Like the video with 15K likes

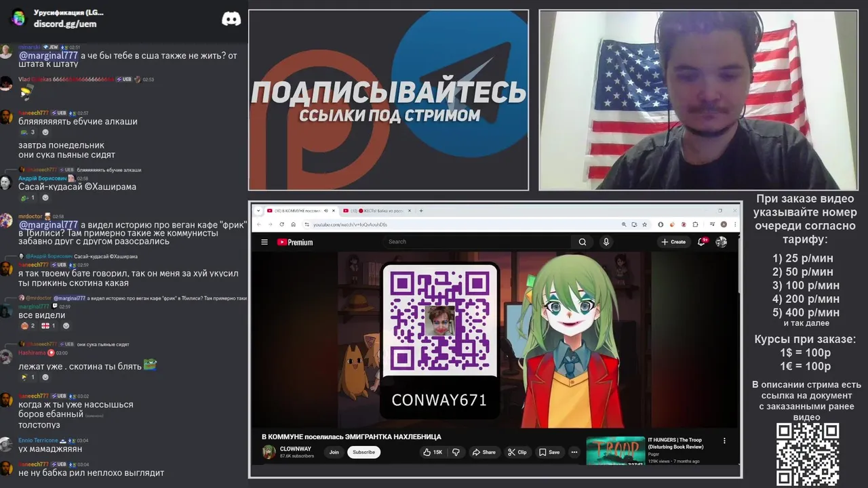433,452
